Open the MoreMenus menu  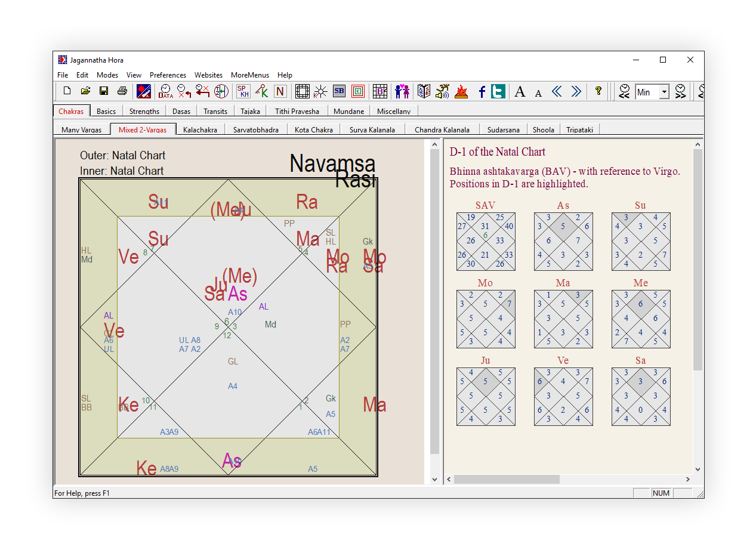click(x=250, y=75)
